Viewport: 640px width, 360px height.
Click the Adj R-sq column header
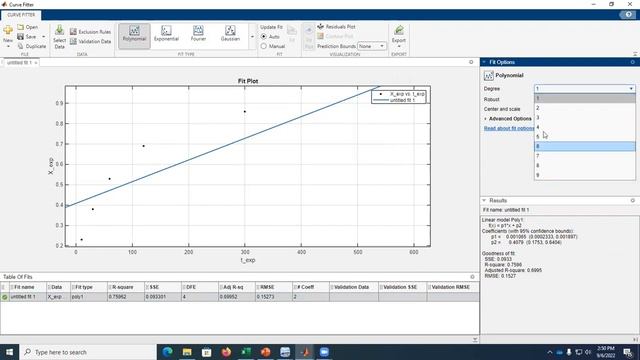coord(237,287)
